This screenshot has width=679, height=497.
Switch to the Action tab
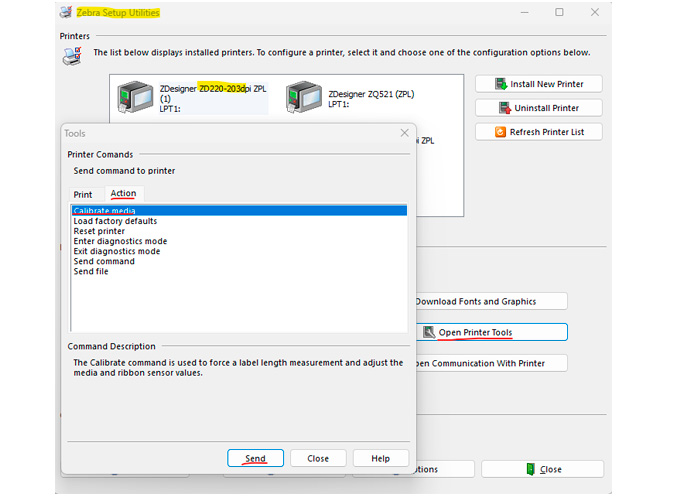coord(123,194)
